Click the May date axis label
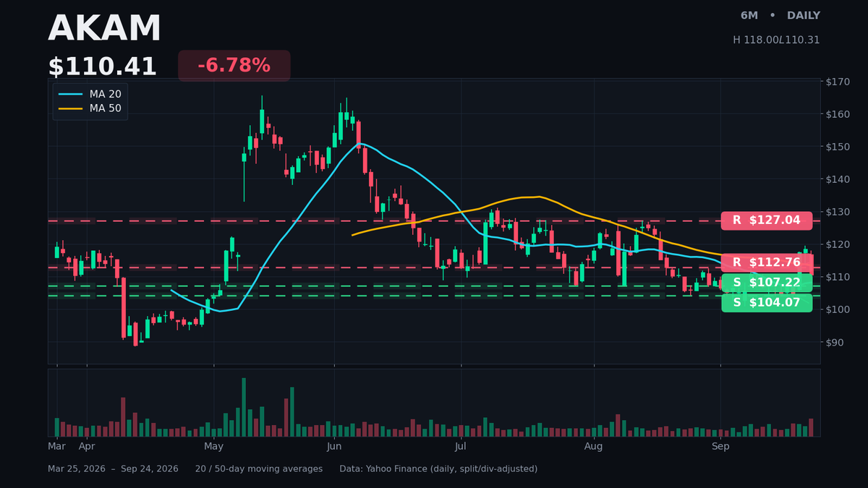Screen dimensions: 868x488 [213, 447]
